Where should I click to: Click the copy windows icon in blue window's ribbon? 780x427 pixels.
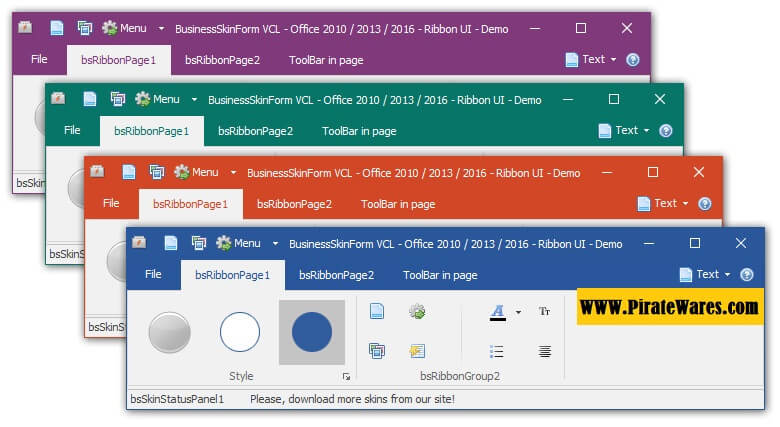pos(377,350)
